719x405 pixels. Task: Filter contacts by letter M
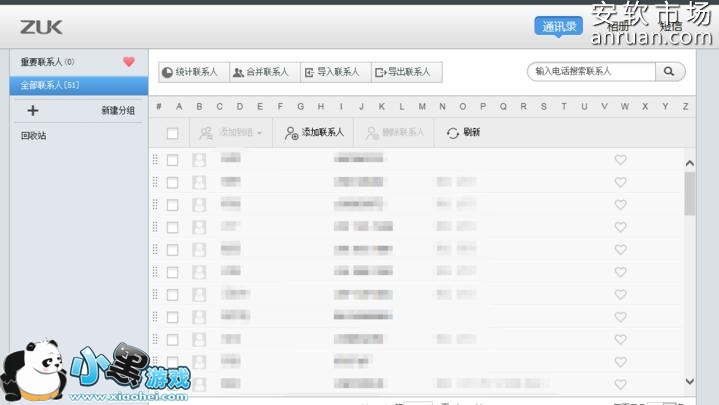(x=422, y=106)
